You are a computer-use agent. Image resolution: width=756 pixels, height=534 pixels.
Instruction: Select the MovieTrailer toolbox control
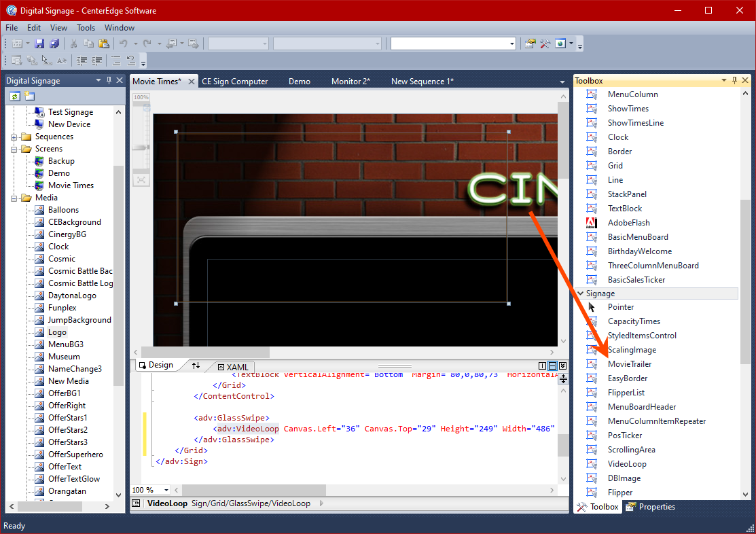pyautogui.click(x=629, y=364)
